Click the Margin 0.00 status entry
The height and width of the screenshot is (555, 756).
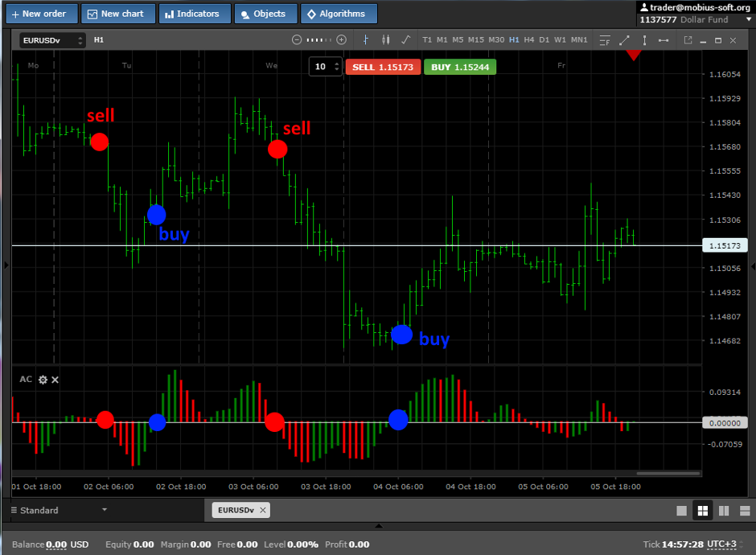pos(186,545)
